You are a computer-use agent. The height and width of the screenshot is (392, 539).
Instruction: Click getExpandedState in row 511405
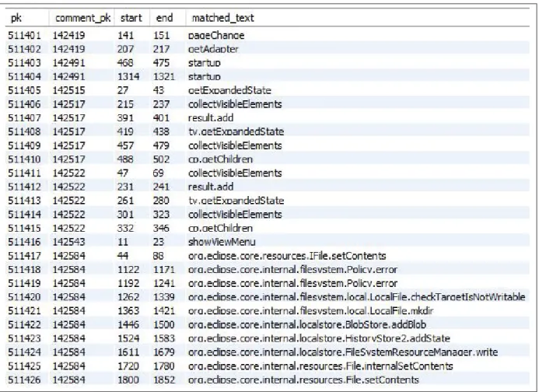coord(229,90)
